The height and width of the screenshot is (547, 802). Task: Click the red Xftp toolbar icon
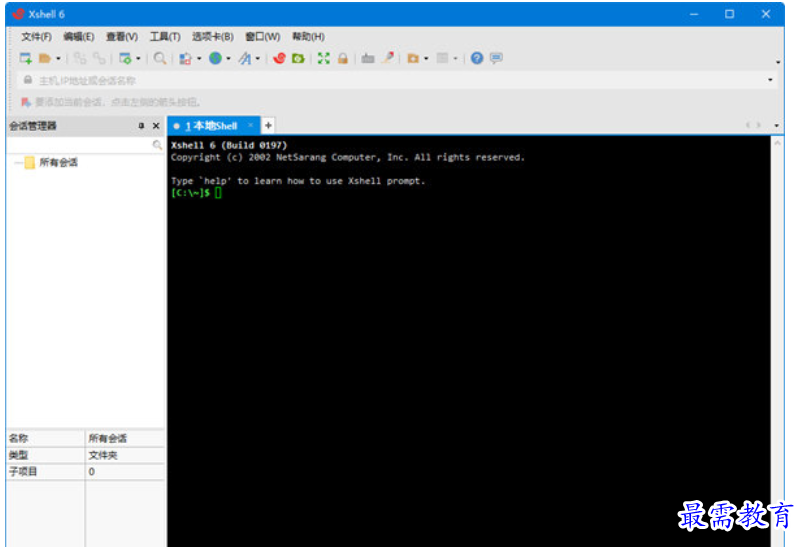pyautogui.click(x=279, y=59)
